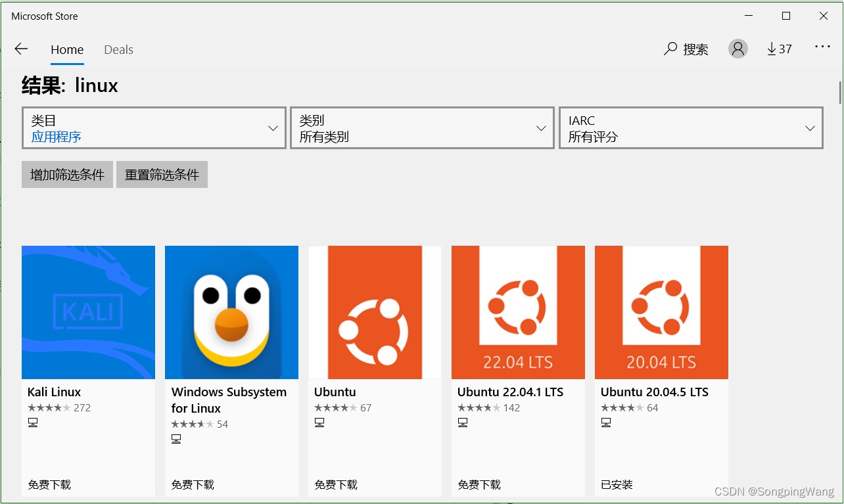
Task: Click the 增加筛选条件 button
Action: click(x=67, y=175)
